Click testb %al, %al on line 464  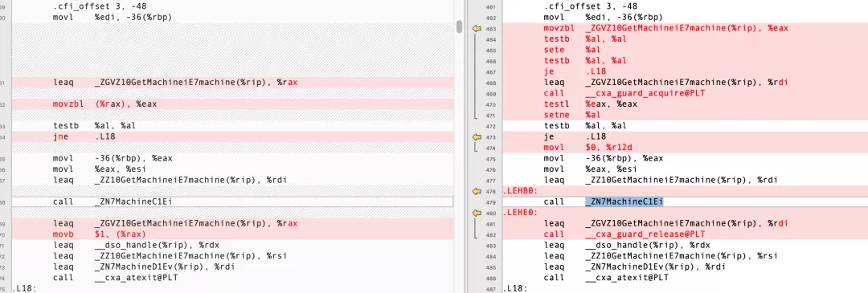coord(585,39)
